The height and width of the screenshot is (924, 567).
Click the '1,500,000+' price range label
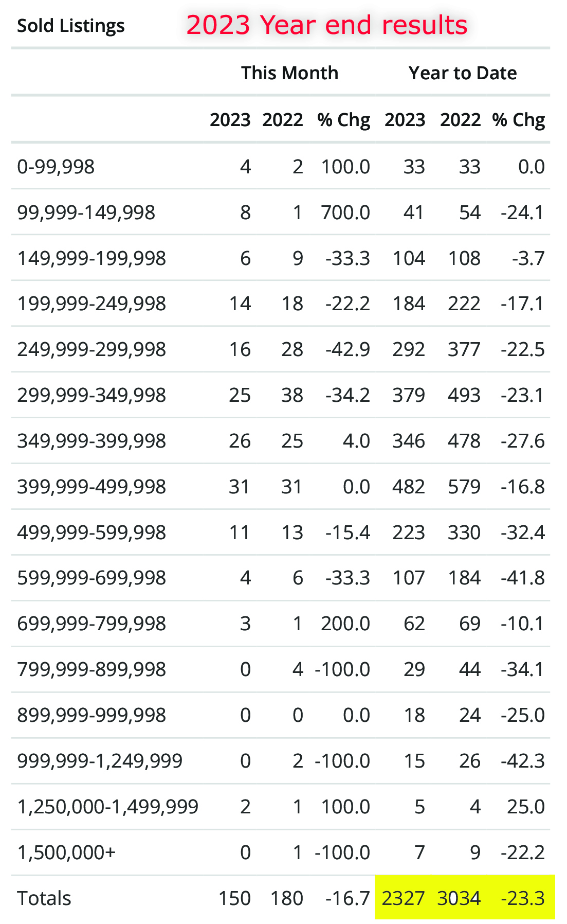tap(66, 852)
